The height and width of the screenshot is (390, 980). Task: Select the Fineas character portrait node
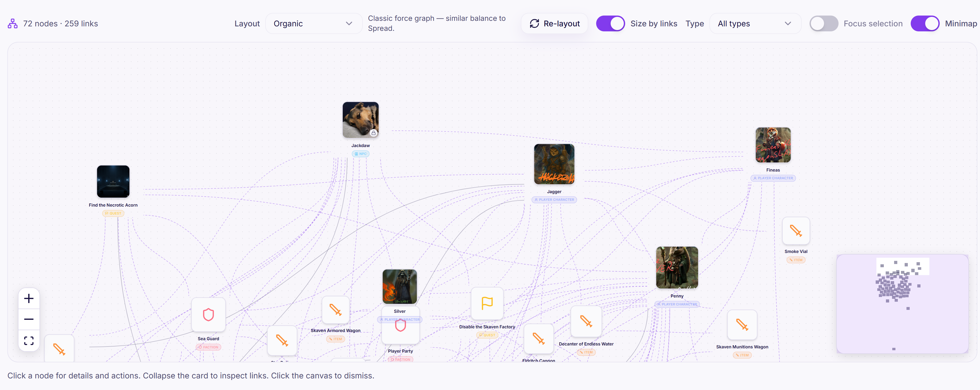773,145
